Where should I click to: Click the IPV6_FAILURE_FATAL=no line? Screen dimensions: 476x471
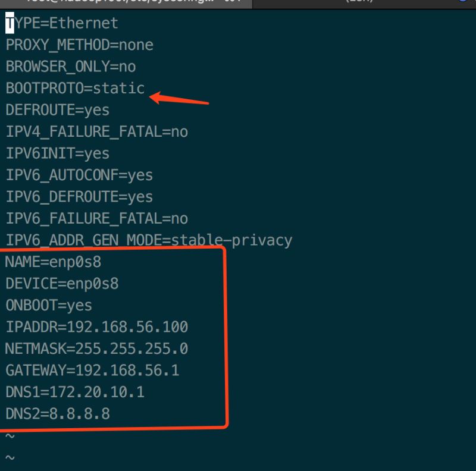click(97, 219)
